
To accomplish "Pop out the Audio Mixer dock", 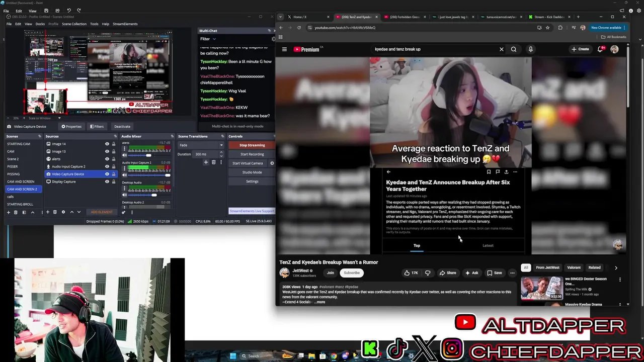I will click(172, 136).
